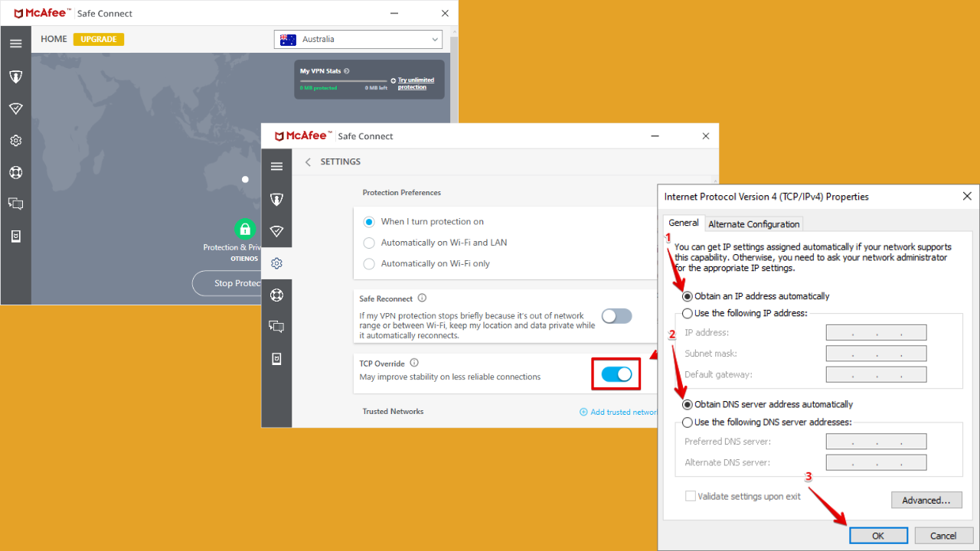This screenshot has width=980, height=551.
Task: Click the info icon next to Safe Reconnect
Action: point(422,298)
